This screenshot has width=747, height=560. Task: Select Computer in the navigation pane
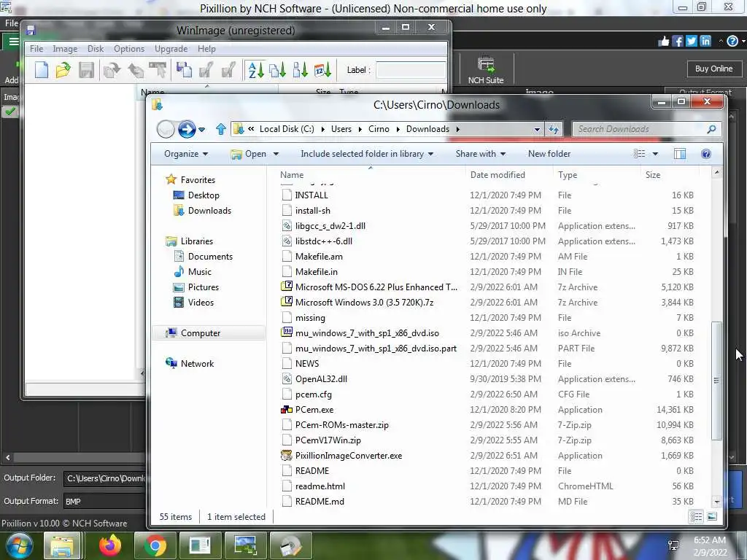[200, 333]
